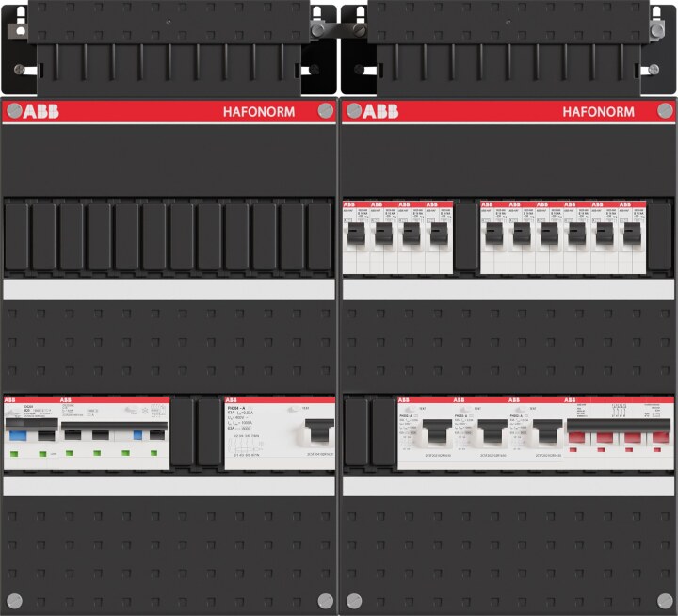The width and height of the screenshot is (678, 616).
Task: Click the white label strip under the ten-breaker row
Action: pos(508,289)
